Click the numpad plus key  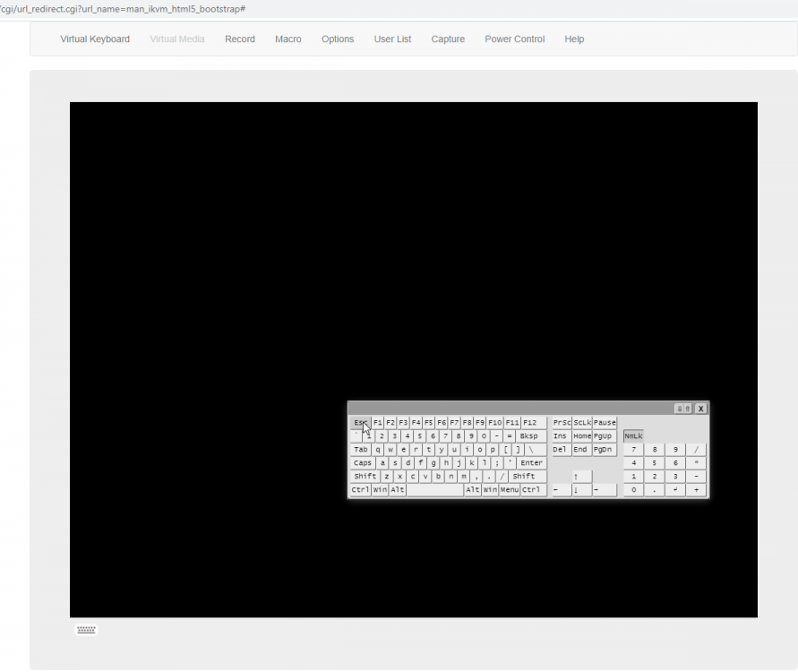(696, 490)
